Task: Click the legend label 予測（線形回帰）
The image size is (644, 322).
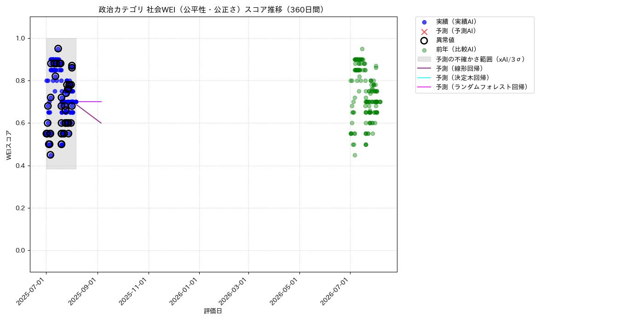Action: click(460, 68)
